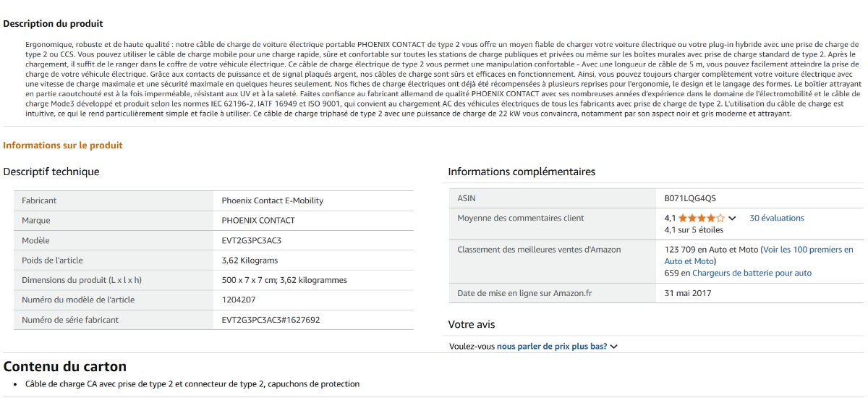868x398 pixels.
Task: Click the Informations complémentaires heading
Action: pos(522,172)
